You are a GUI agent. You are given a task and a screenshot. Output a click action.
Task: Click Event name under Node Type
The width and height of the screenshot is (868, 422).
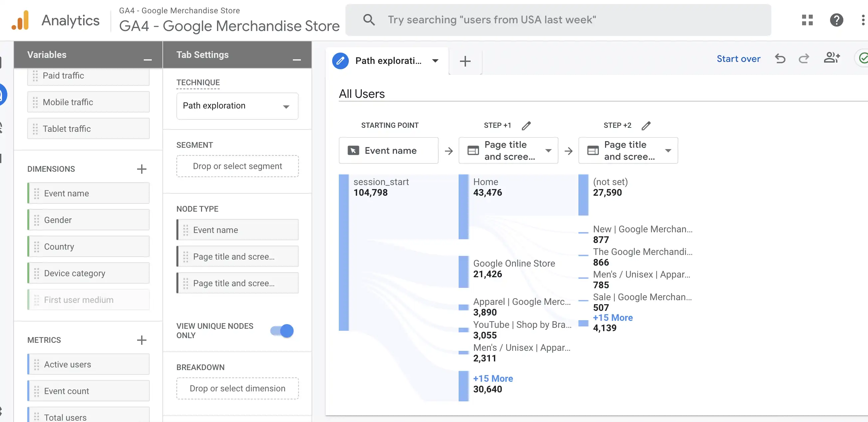tap(237, 230)
